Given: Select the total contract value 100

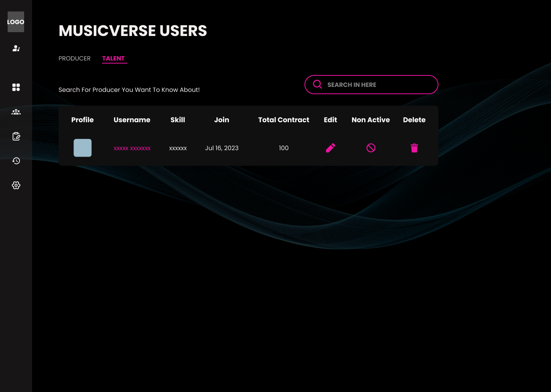Looking at the screenshot, I should pos(284,148).
